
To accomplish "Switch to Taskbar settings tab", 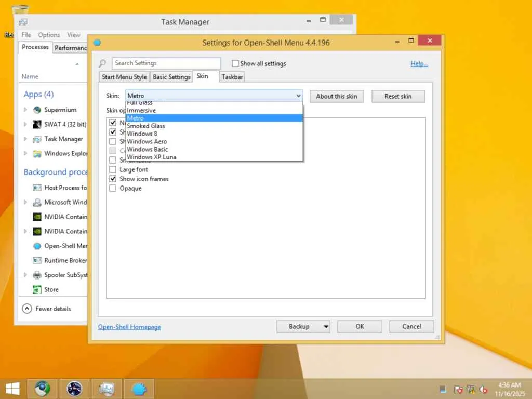I will pyautogui.click(x=232, y=77).
